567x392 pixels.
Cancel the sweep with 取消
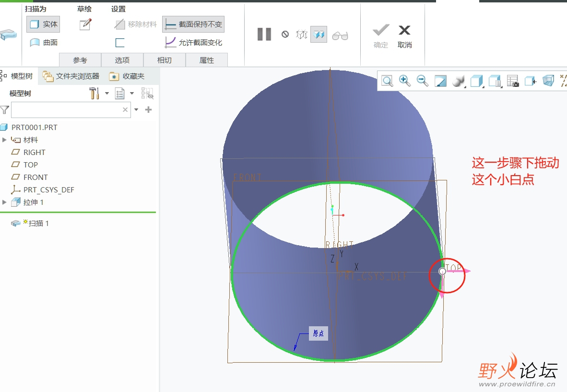pos(405,36)
